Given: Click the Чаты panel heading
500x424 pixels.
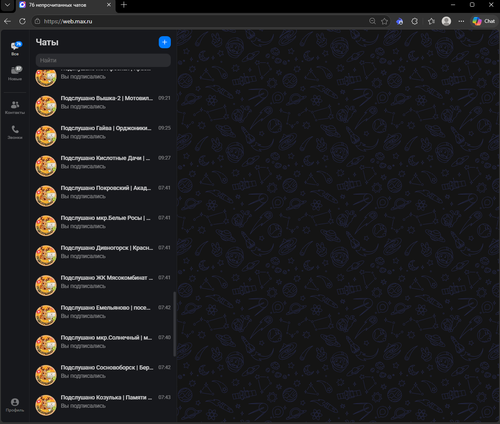Looking at the screenshot, I should click(x=47, y=42).
